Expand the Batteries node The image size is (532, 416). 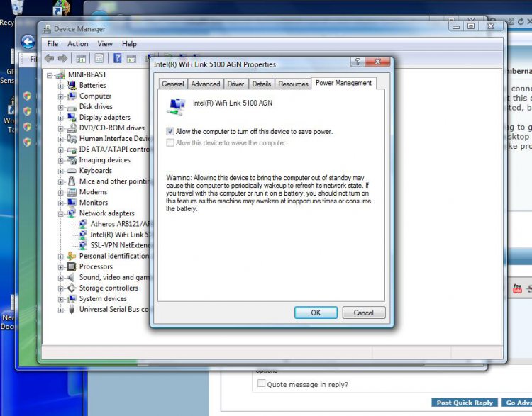61,86
